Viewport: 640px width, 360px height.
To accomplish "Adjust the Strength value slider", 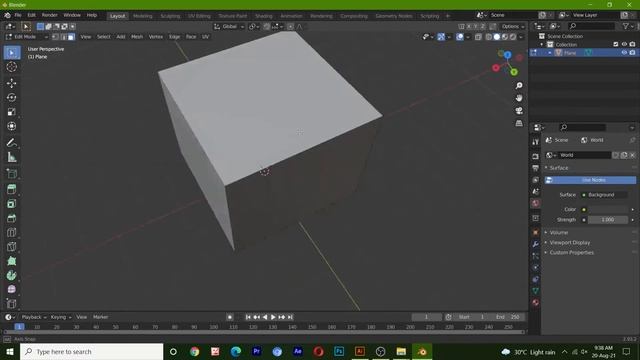I will (x=608, y=220).
